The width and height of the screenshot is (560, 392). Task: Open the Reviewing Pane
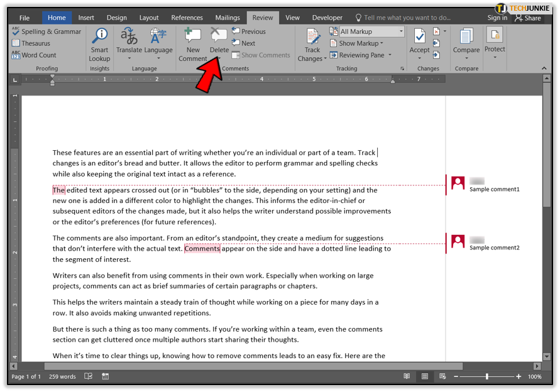pos(357,55)
